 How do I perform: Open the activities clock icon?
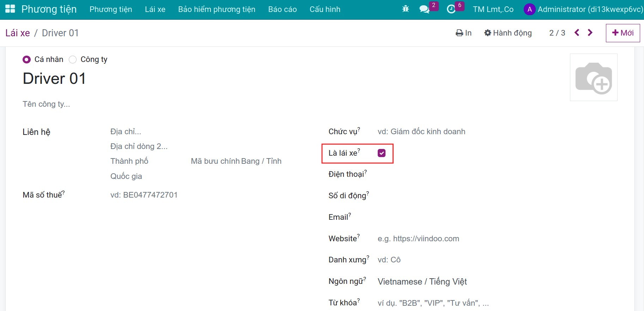451,9
